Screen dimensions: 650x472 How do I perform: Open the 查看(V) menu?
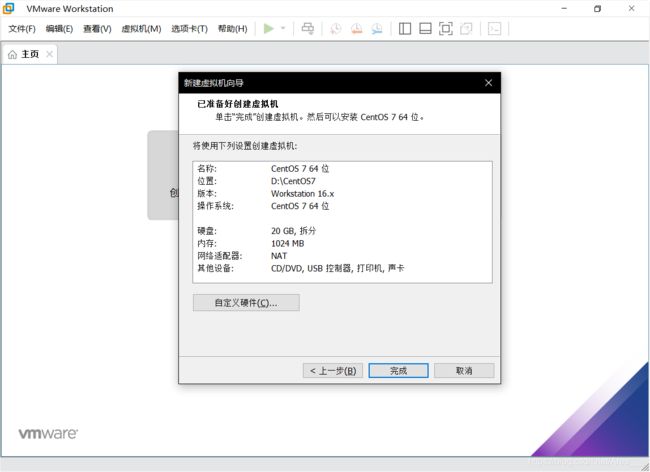pos(97,29)
